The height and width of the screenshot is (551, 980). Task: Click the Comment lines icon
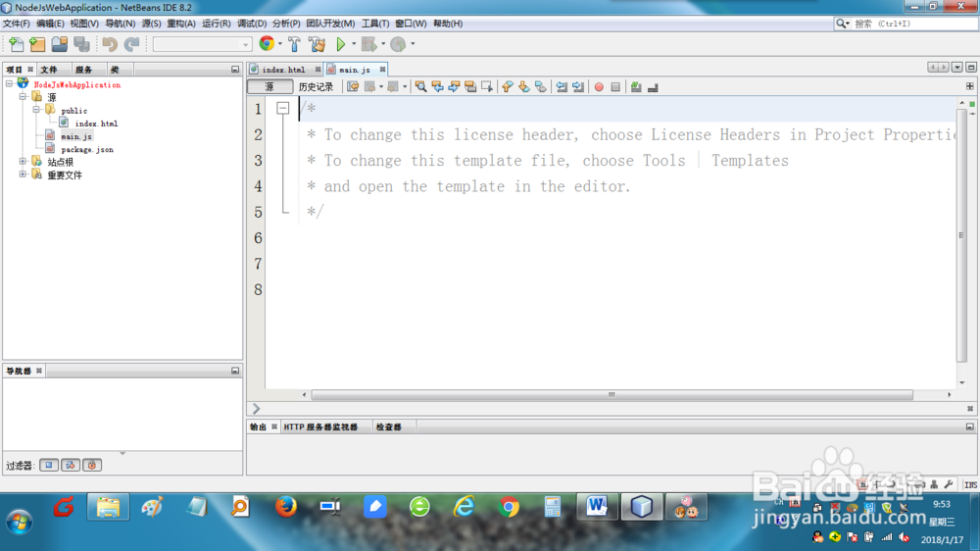click(636, 87)
